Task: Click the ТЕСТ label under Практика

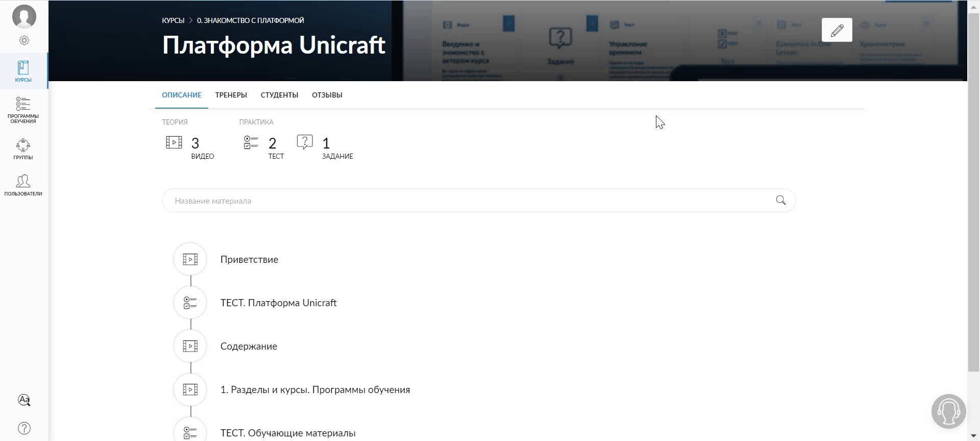Action: pos(276,156)
